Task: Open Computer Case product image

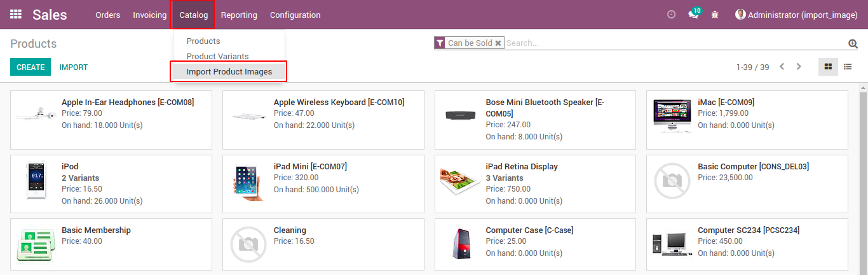Action: (460, 246)
